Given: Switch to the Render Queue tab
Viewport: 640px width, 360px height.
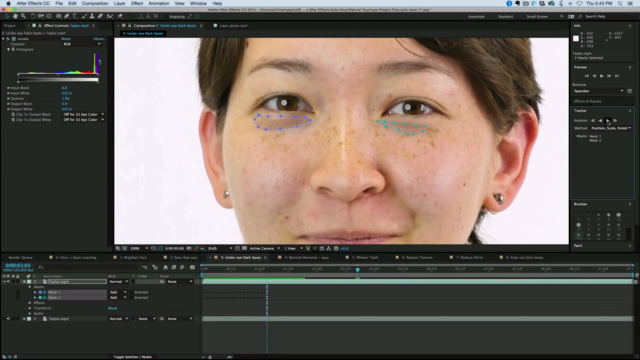Looking at the screenshot, I should (x=20, y=258).
